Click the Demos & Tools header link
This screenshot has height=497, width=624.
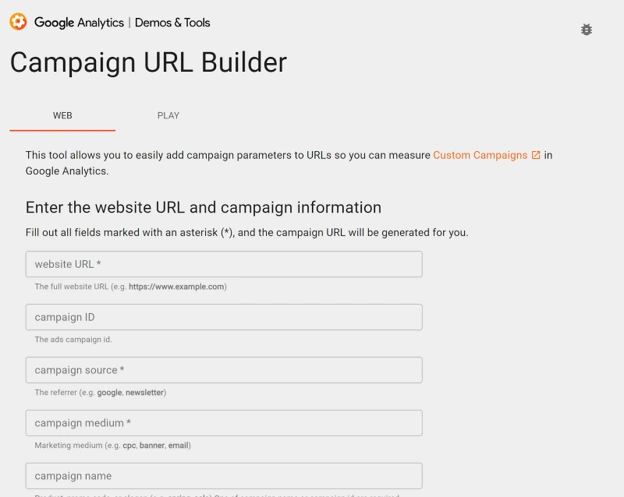point(173,22)
